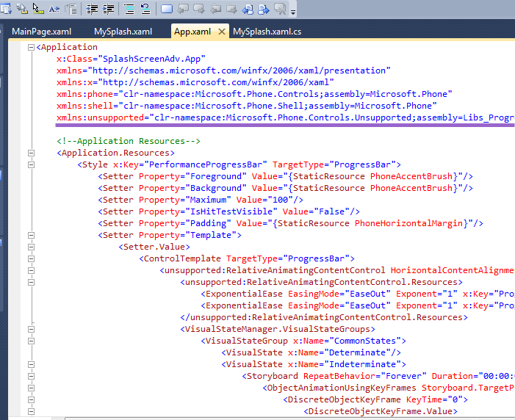Image resolution: width=515 pixels, height=420 pixels.
Task: Collapse the VisualStateManager.VisualStateGroups region
Action: 31,330
